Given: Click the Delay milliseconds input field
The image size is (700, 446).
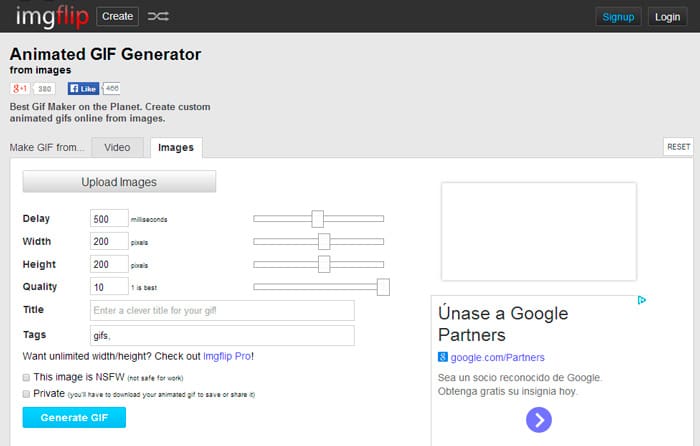Looking at the screenshot, I should pos(109,219).
